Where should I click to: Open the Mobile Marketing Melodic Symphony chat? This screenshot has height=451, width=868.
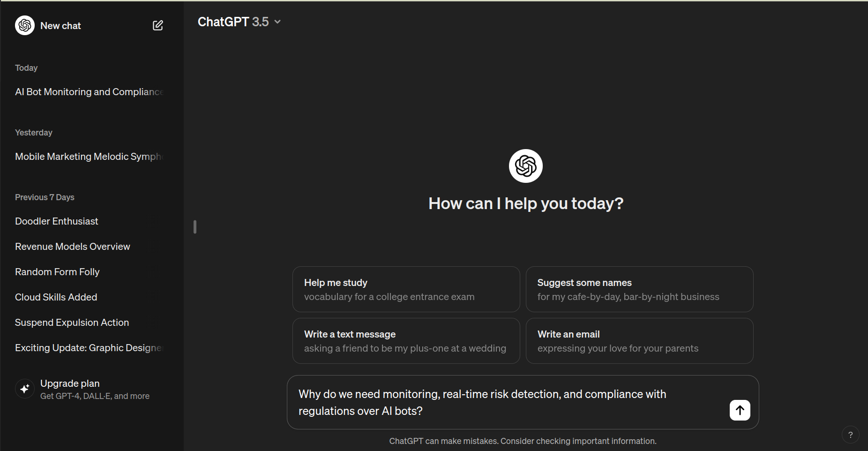89,157
